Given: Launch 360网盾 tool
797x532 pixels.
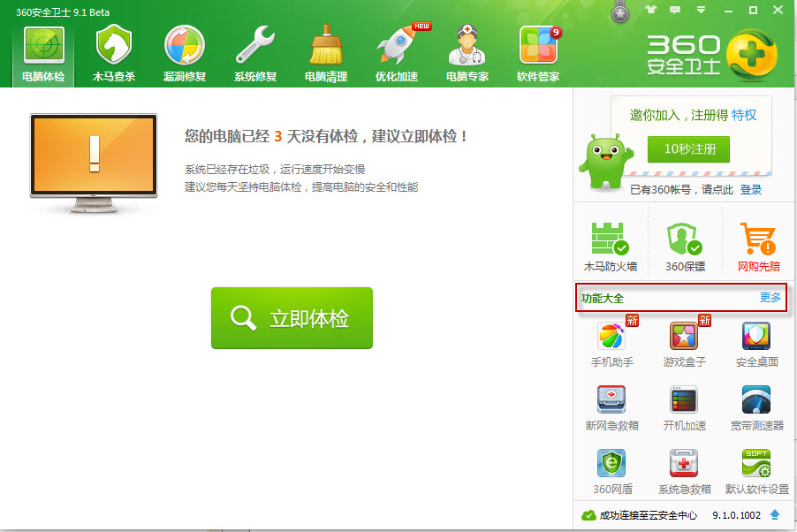Looking at the screenshot, I should (612, 472).
